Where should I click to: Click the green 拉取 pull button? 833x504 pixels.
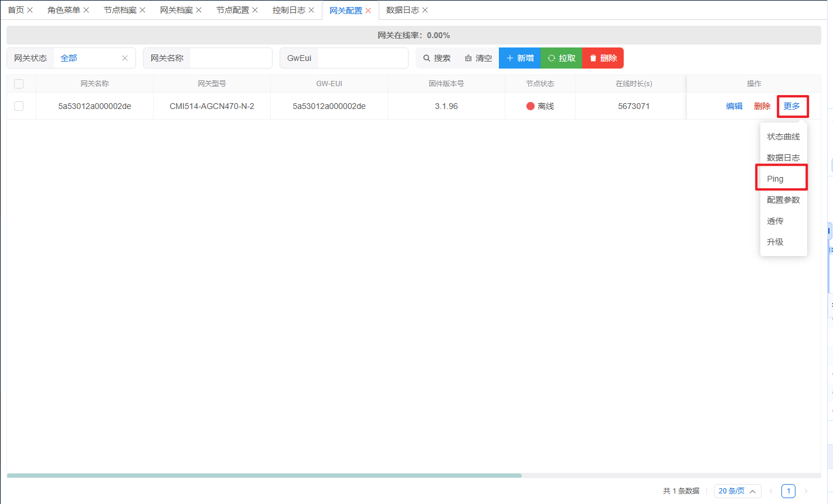(562, 58)
